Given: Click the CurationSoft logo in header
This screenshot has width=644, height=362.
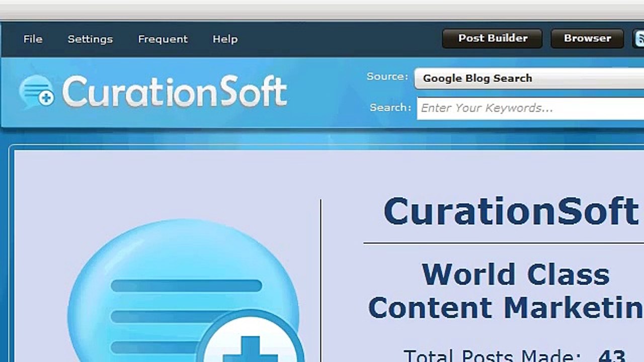Looking at the screenshot, I should click(x=153, y=92).
